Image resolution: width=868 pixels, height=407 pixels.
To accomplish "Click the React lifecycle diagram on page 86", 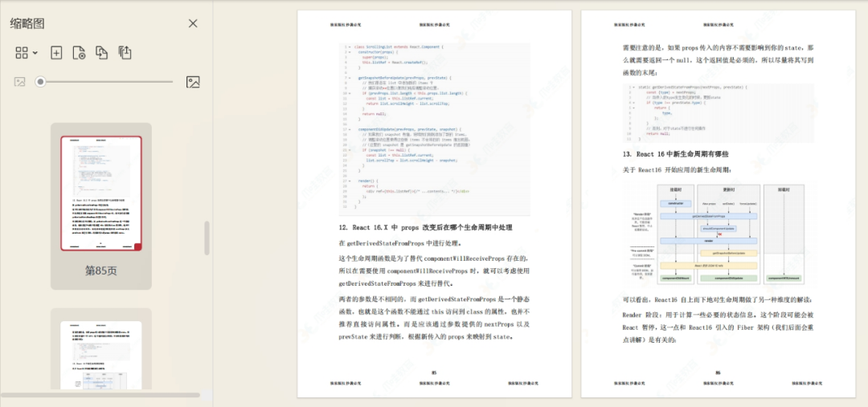I will click(x=718, y=234).
